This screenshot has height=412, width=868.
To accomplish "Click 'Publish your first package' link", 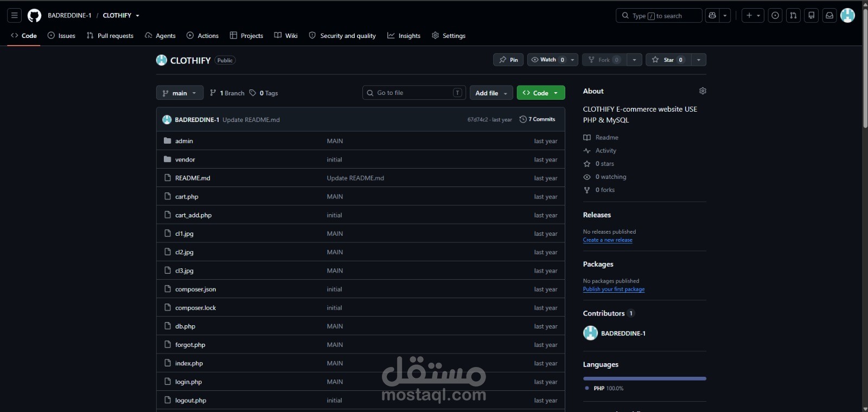I will click(614, 289).
